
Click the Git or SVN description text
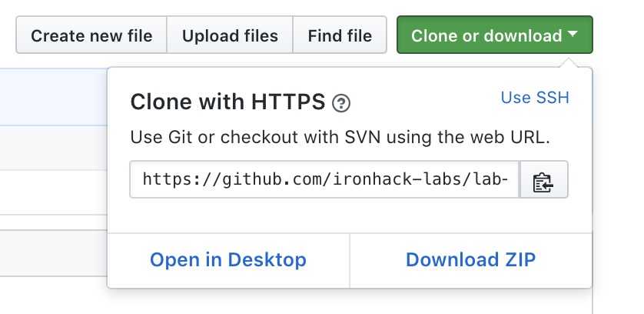click(340, 139)
